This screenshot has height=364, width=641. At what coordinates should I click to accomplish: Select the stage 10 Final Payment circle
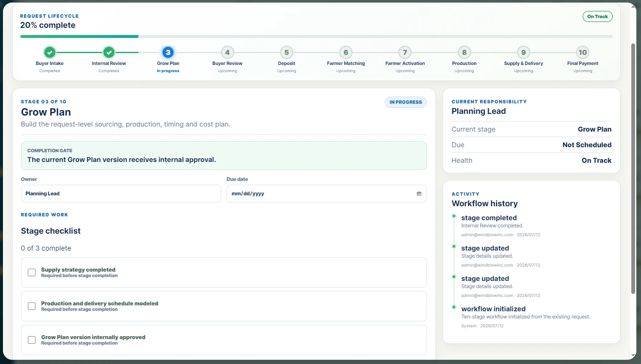click(x=583, y=52)
